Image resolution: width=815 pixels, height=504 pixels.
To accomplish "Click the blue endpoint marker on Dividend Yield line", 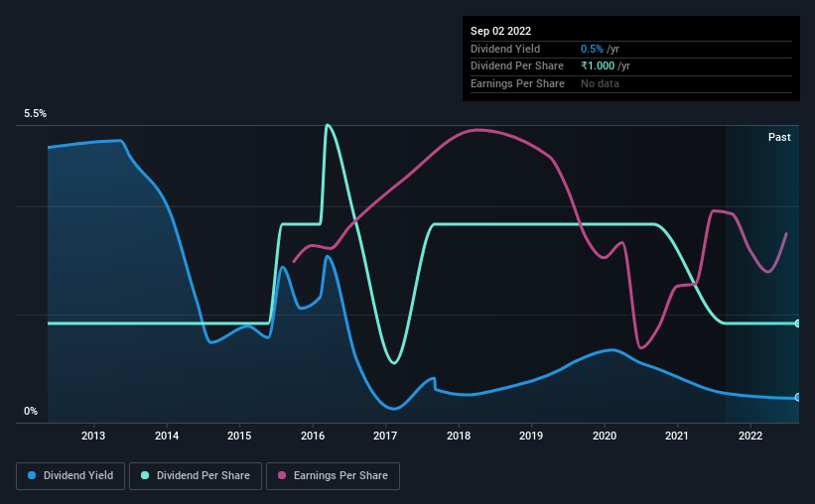I will pos(797,398).
